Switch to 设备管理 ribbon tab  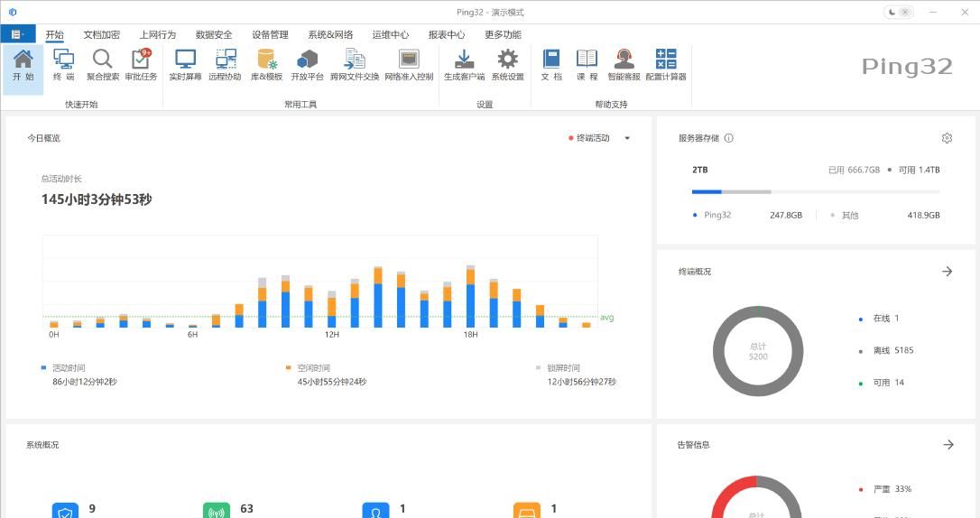coord(270,34)
